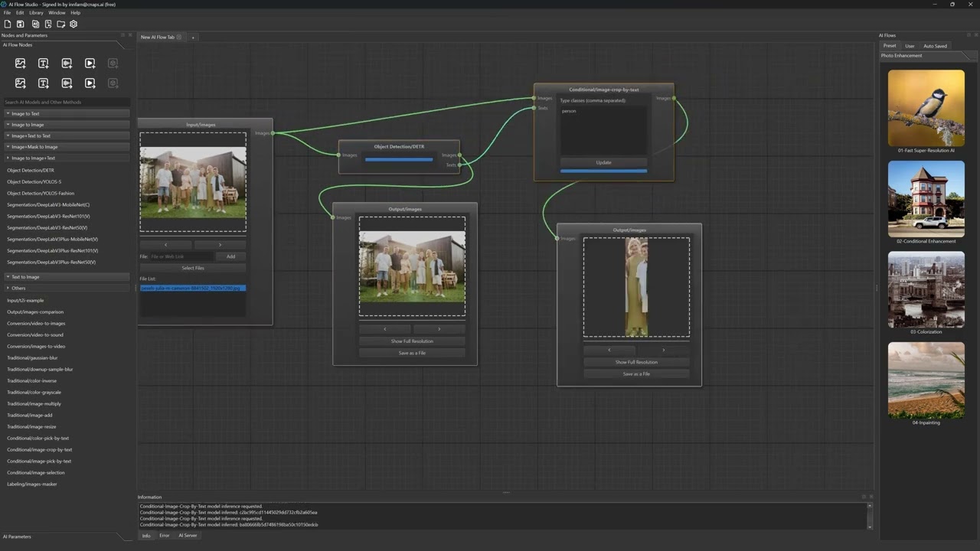980x551 pixels.
Task: Click the crop-by-text node progress bar
Action: click(x=603, y=171)
